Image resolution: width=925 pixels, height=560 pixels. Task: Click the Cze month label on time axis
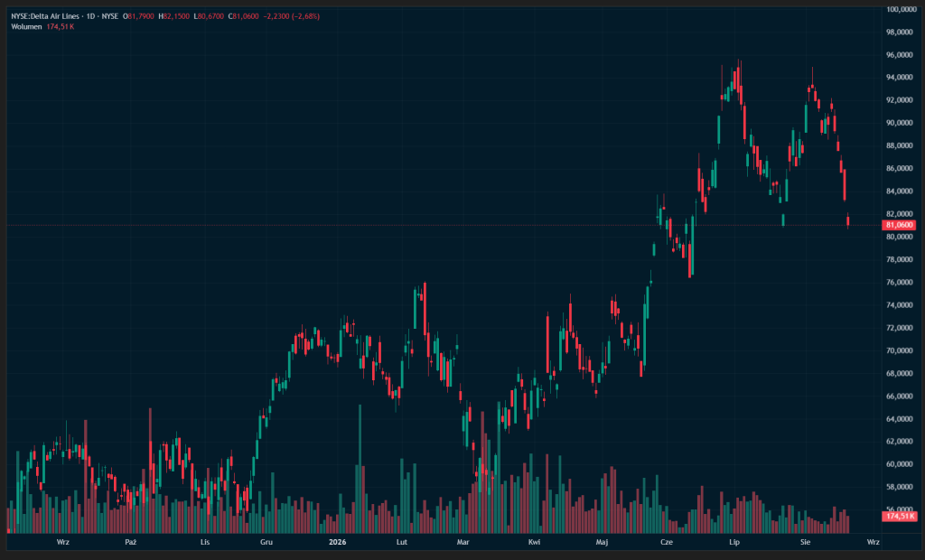(x=667, y=542)
